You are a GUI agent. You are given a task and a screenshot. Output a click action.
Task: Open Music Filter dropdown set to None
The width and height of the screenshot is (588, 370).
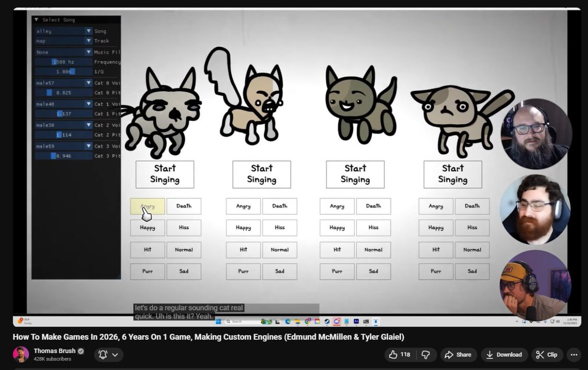(63, 52)
